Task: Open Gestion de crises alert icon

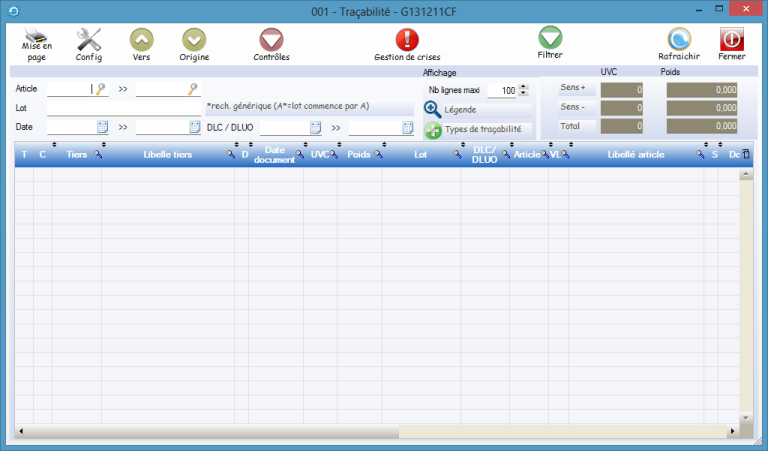Action: tap(407, 40)
